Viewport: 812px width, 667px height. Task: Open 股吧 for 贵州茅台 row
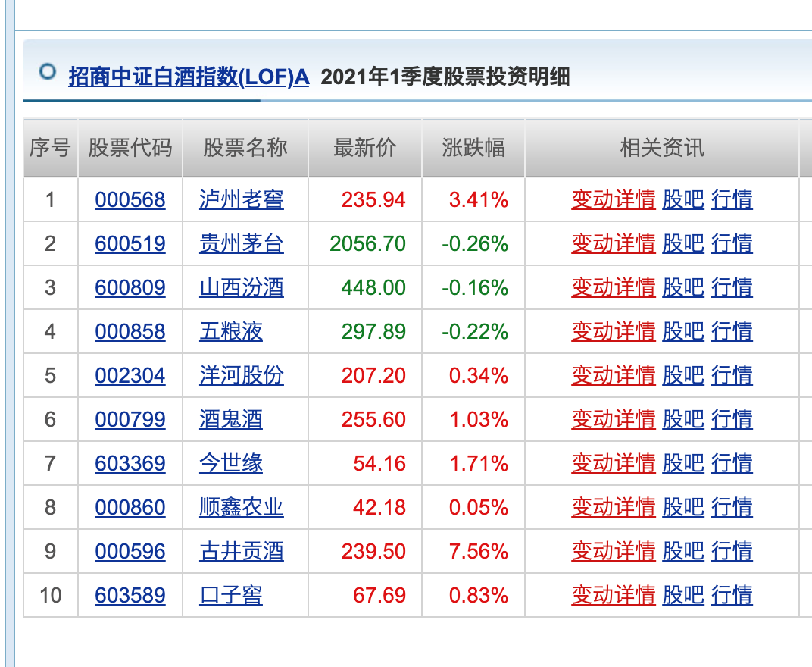[x=683, y=243]
